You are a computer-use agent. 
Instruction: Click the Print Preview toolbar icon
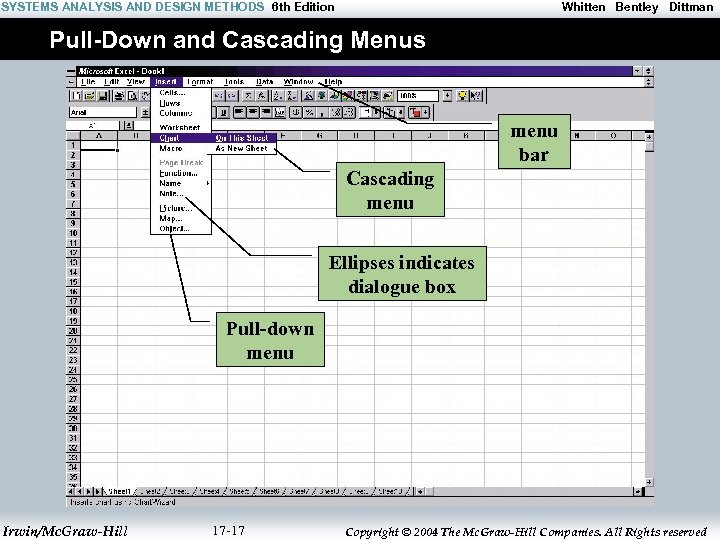tap(132, 96)
